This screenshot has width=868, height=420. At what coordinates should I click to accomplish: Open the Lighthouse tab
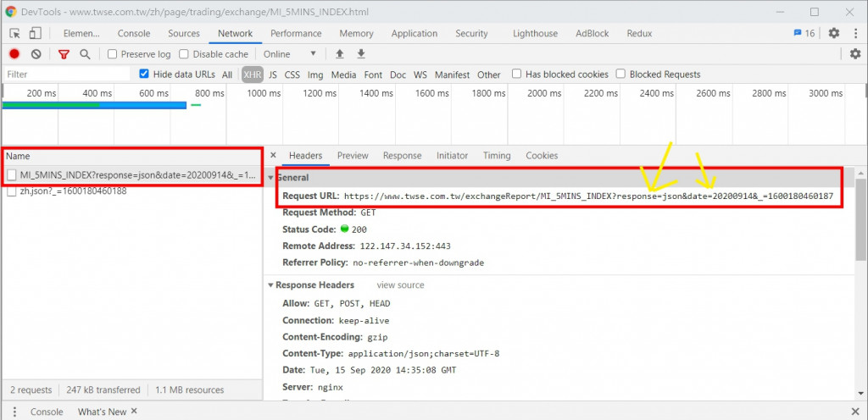coord(536,33)
